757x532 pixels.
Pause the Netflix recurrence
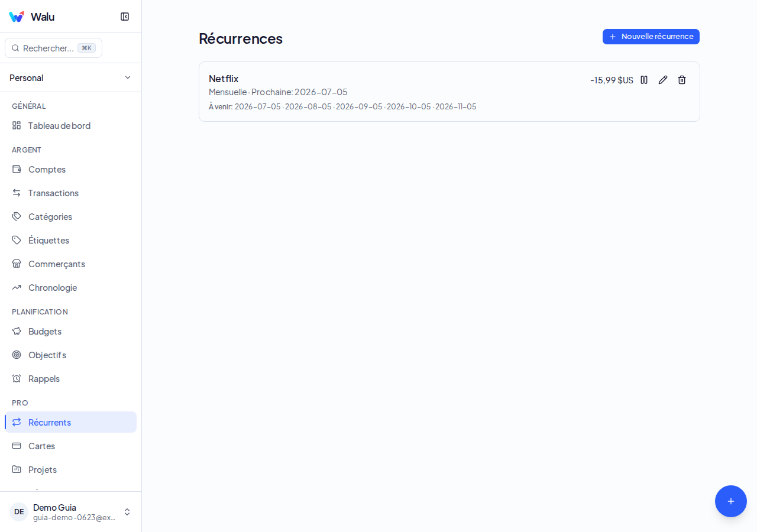pos(644,80)
